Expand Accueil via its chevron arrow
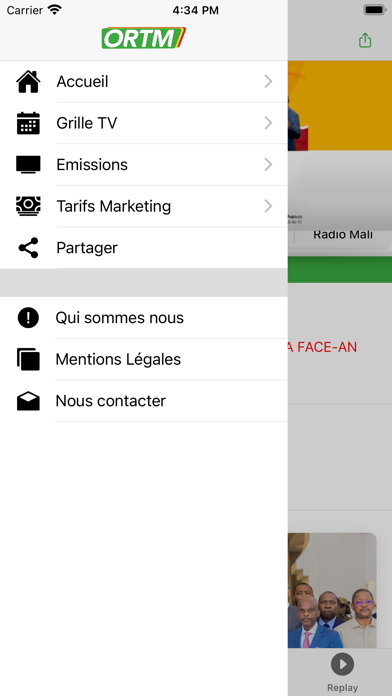Viewport: 392px width, 696px height. pos(268,82)
